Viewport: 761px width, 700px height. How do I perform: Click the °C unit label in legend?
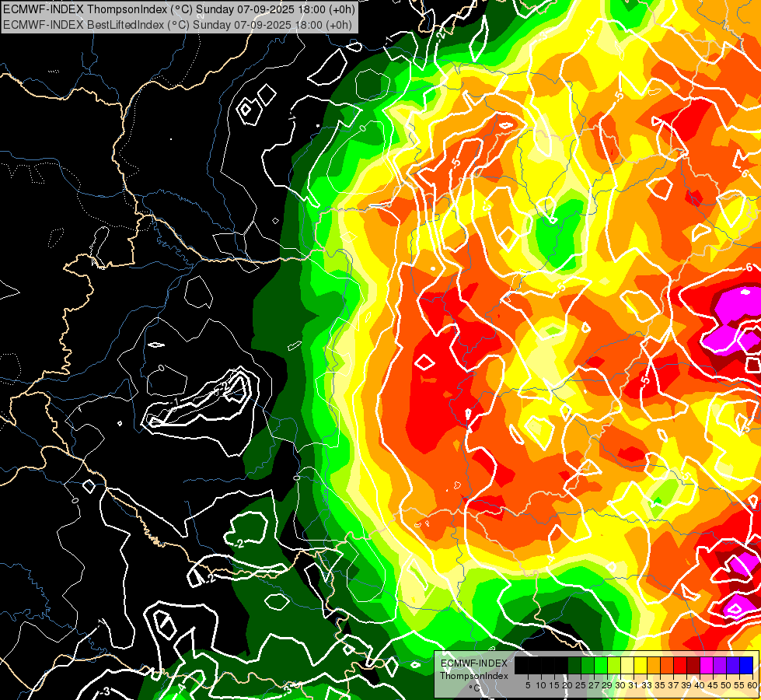[475, 688]
